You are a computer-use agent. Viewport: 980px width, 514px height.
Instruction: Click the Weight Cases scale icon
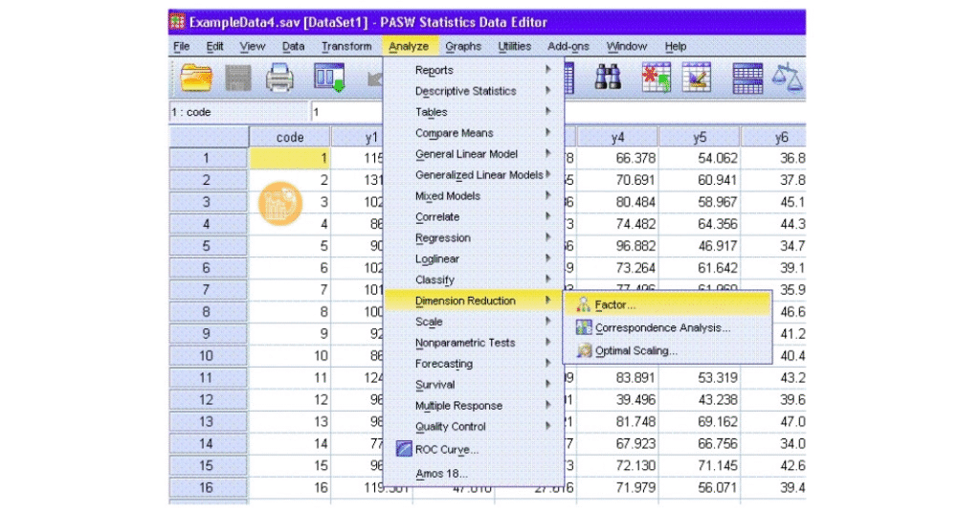pyautogui.click(x=791, y=78)
